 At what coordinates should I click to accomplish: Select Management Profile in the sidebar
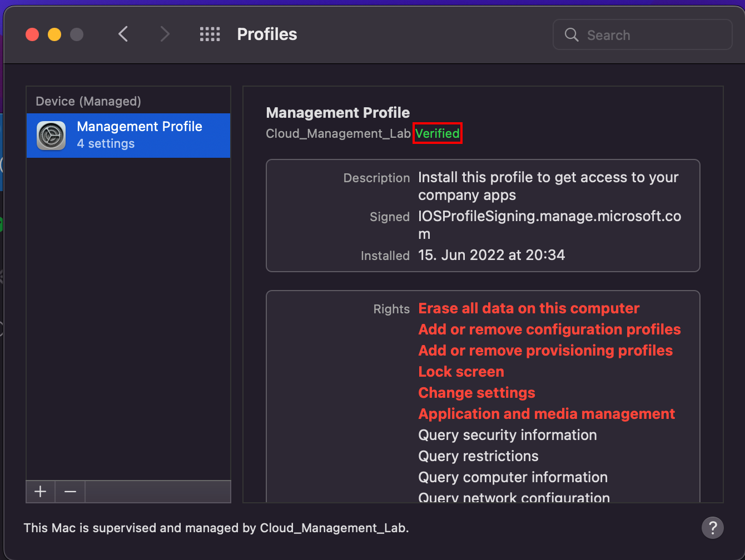point(139,135)
